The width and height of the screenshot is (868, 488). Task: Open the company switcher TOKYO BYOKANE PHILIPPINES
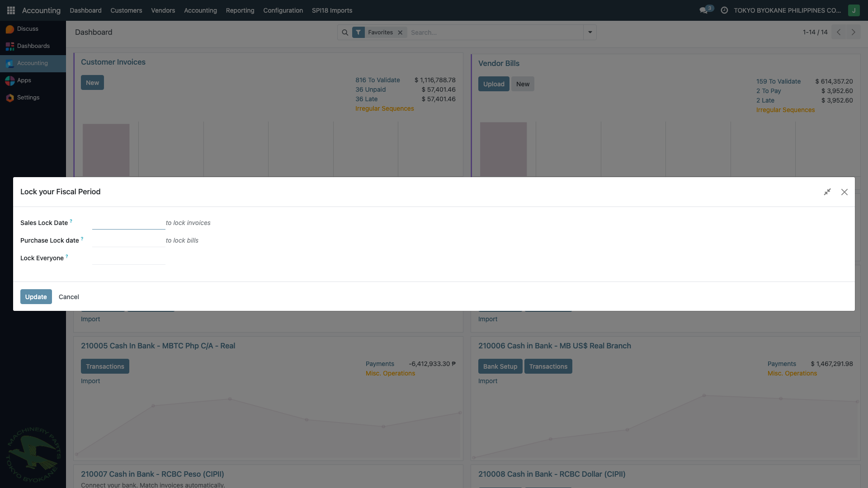[x=787, y=10]
